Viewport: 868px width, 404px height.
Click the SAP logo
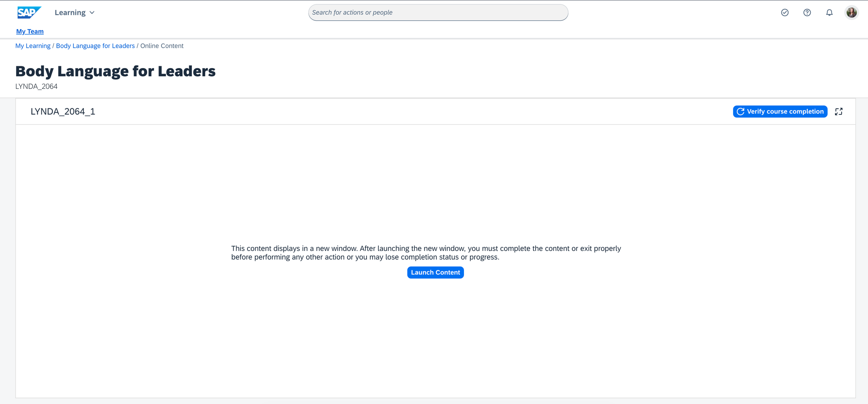click(29, 13)
